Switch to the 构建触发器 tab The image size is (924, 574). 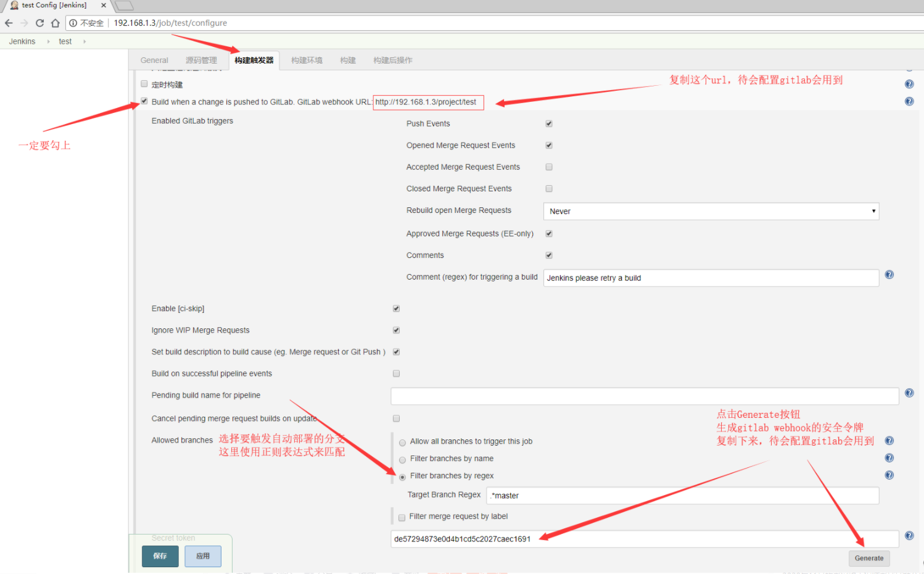(254, 60)
